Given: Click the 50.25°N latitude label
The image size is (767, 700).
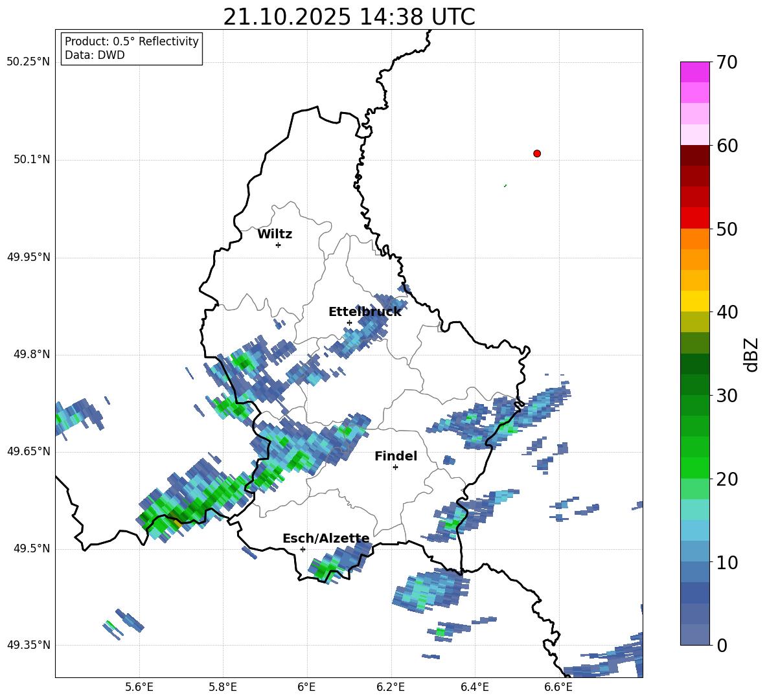Looking at the screenshot, I should click(x=29, y=62).
